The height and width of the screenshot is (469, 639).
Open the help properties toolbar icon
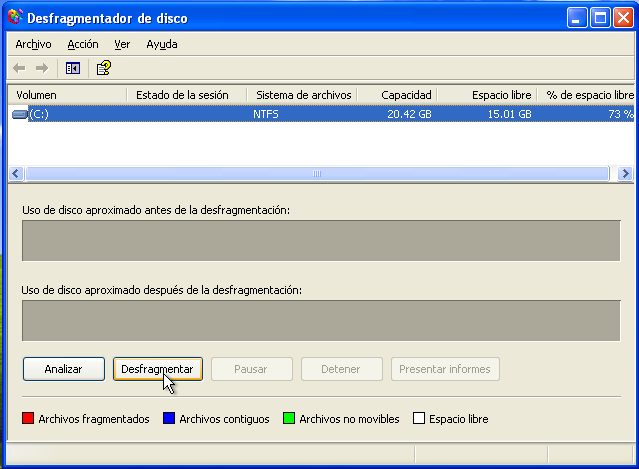(x=104, y=68)
